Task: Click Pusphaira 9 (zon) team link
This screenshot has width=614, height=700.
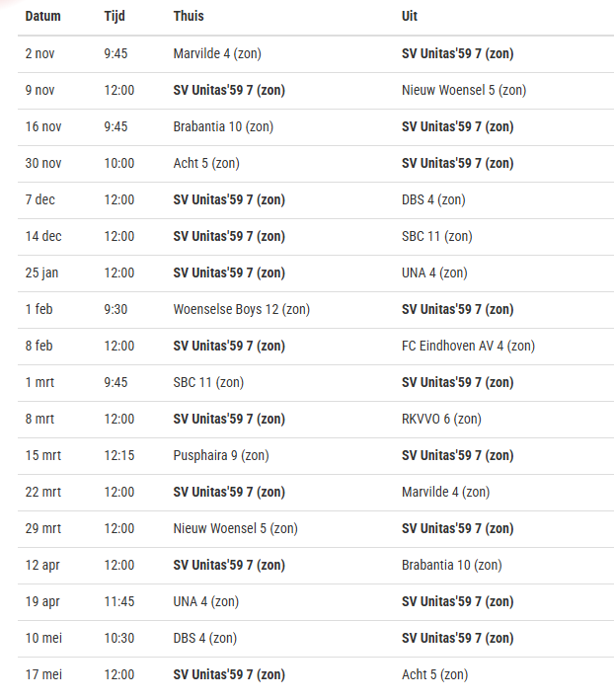Action: click(x=221, y=456)
